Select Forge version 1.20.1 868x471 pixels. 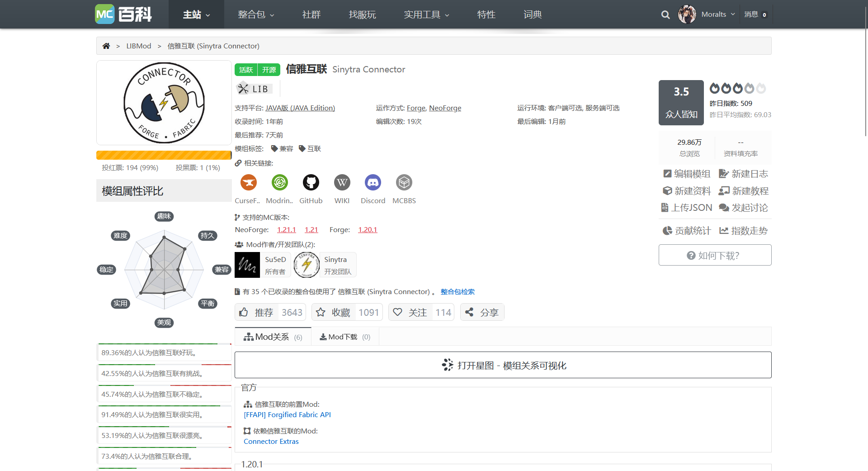click(x=368, y=229)
